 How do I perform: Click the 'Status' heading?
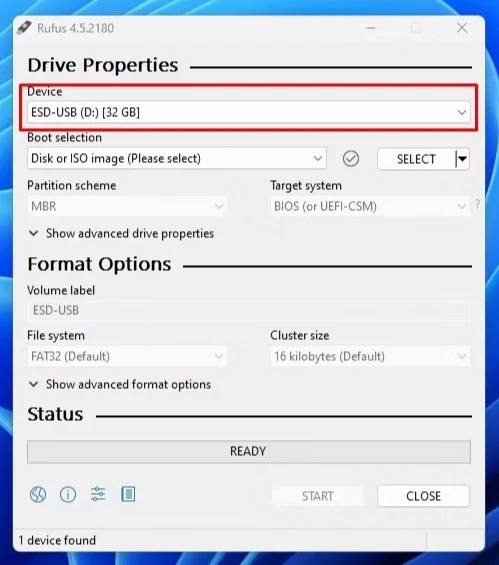click(x=55, y=414)
